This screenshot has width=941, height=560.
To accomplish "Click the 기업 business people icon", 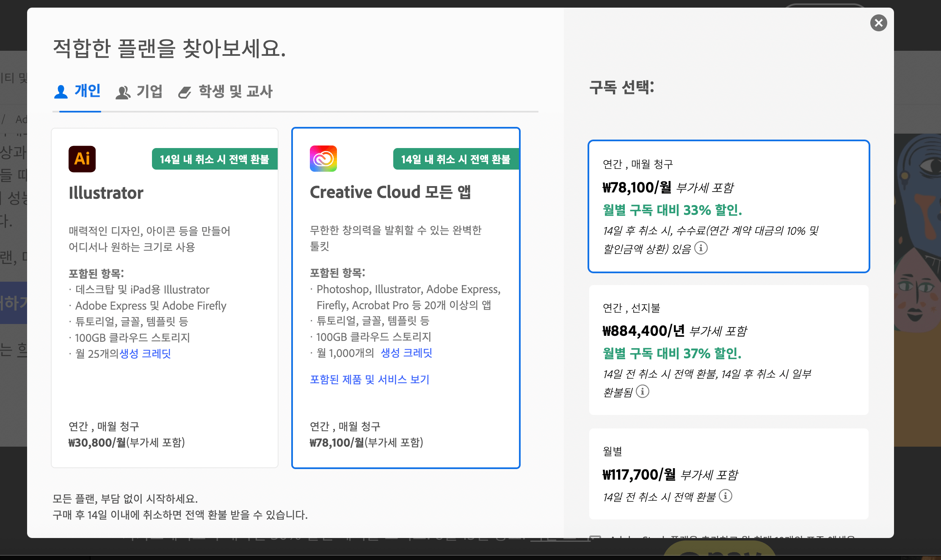I will 123,92.
